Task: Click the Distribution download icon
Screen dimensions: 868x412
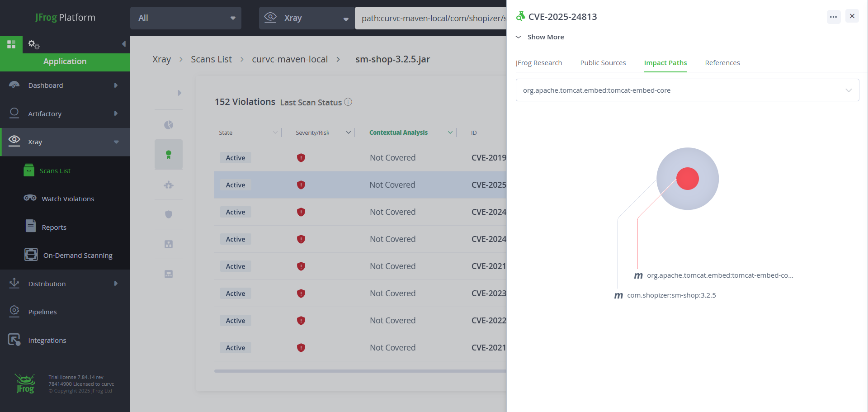Action: (x=14, y=283)
